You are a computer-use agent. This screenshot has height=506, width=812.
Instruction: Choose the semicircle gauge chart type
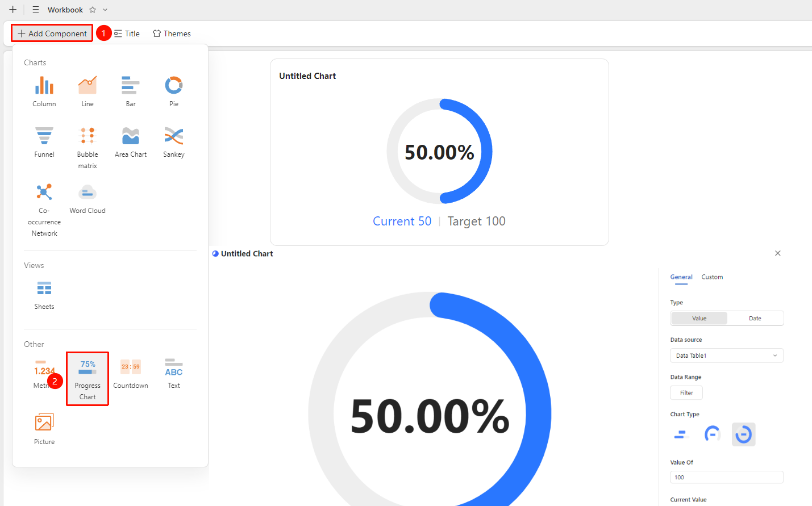[713, 434]
